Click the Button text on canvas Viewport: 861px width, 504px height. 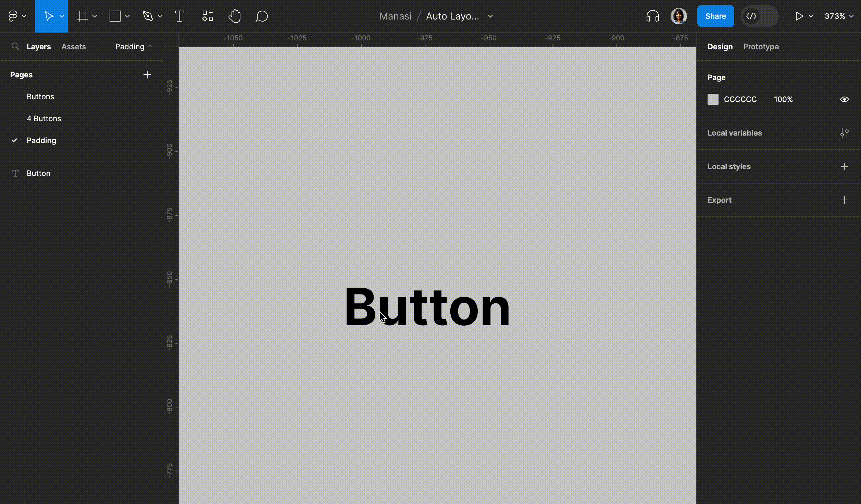[427, 307]
